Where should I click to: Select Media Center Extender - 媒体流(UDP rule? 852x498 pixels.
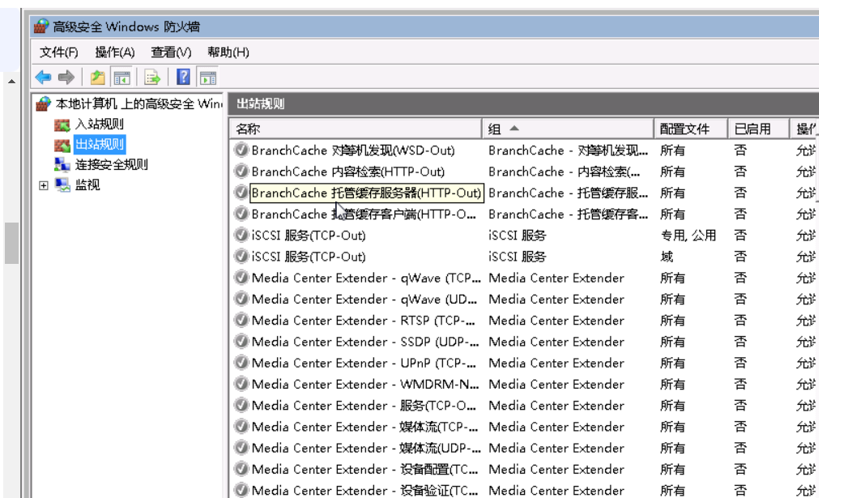pos(365,448)
